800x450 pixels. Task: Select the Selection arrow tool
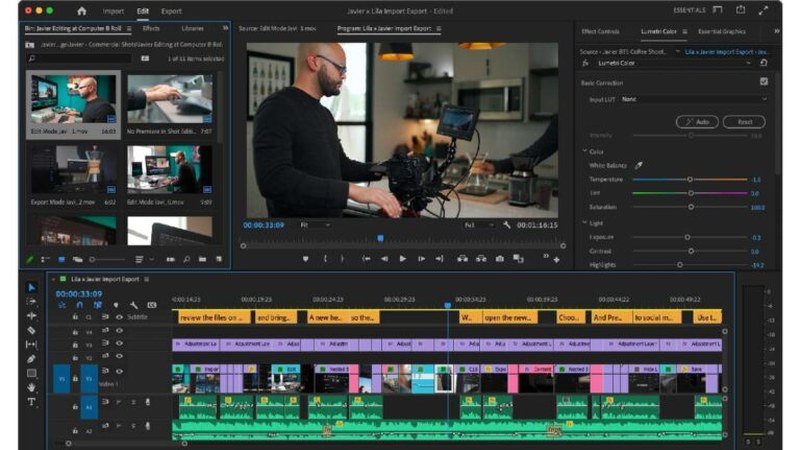[32, 287]
